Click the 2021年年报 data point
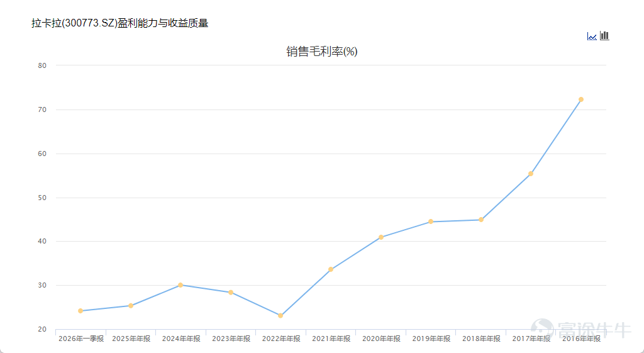Viewport: 644px width, 353px height. coord(331,269)
